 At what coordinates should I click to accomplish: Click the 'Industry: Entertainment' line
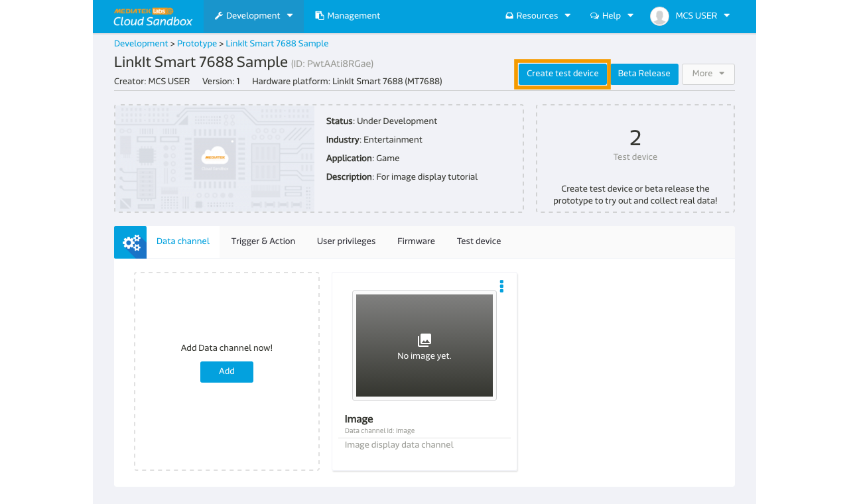point(374,140)
